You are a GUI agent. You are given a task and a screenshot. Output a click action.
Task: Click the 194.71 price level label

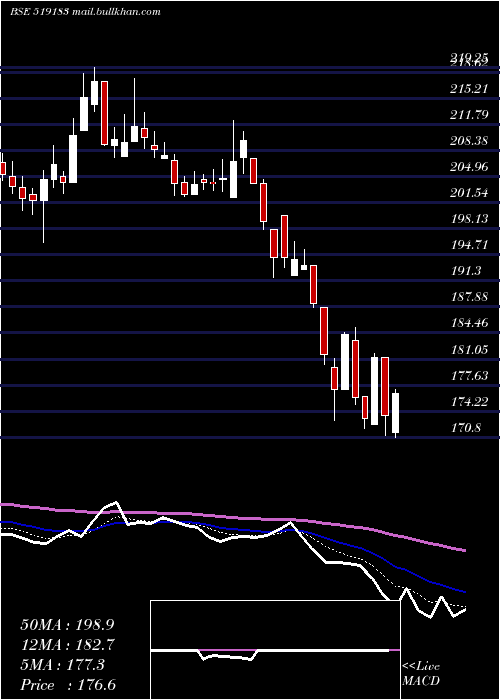[x=468, y=245]
